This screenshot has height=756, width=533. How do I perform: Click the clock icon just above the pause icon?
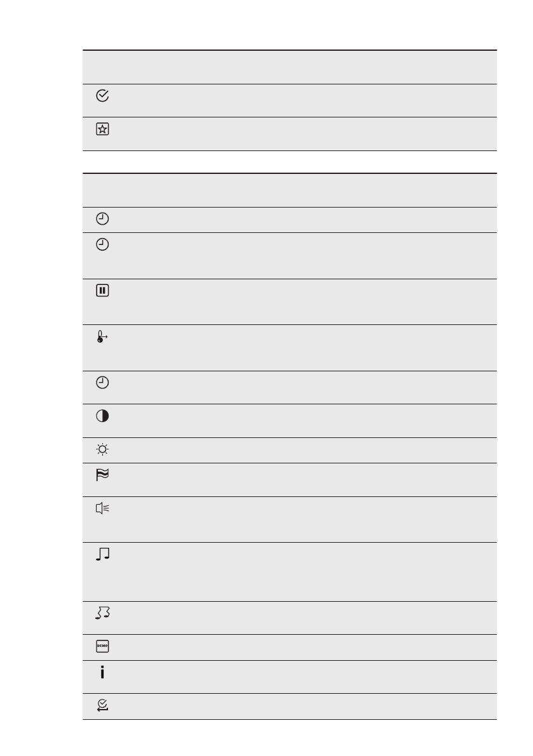tap(102, 244)
